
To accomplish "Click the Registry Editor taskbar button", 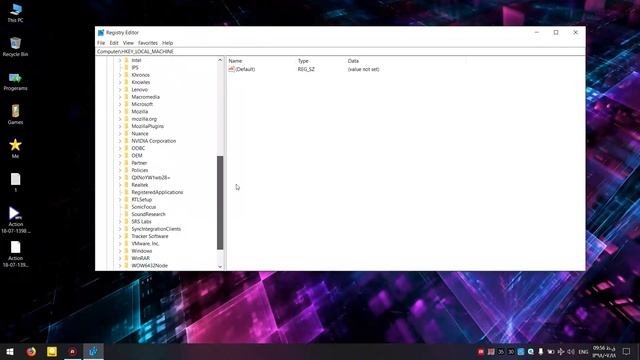I will [x=93, y=351].
